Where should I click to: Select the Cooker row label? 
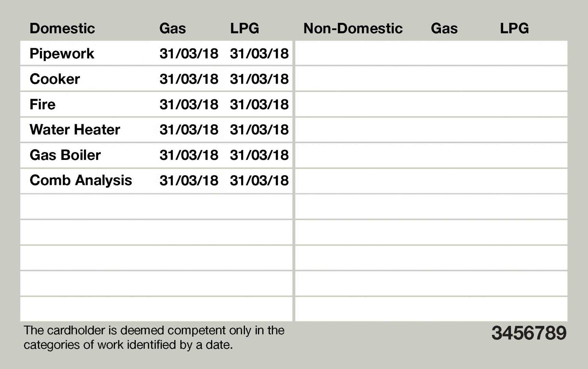55,79
